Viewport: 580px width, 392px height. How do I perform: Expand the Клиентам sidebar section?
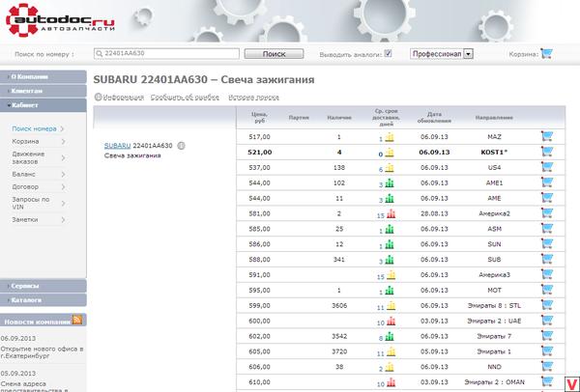43,91
